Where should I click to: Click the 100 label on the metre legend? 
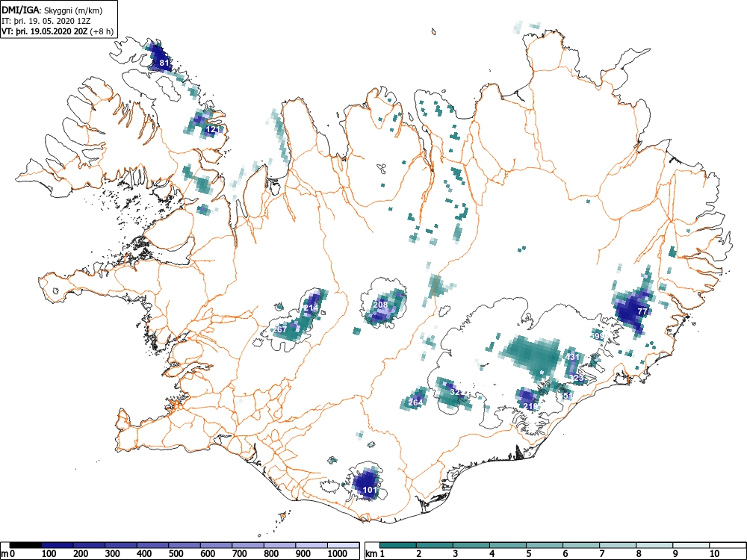(49, 554)
